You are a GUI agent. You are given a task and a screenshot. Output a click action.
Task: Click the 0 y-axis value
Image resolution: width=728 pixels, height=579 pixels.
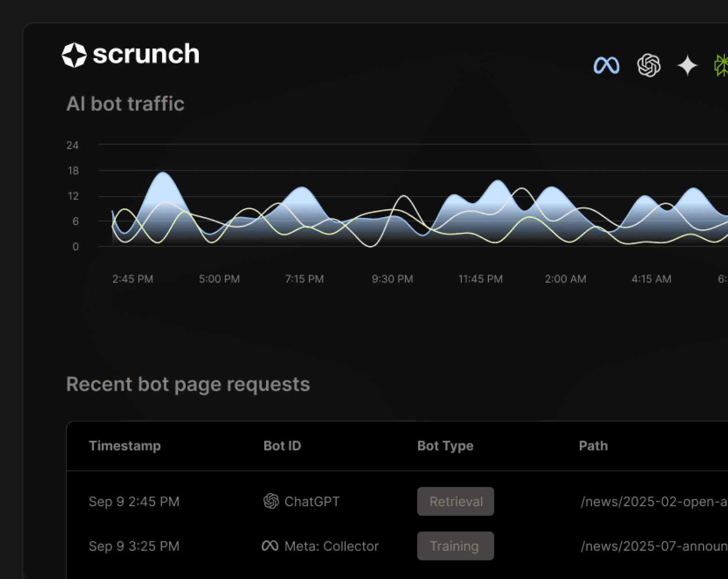(76, 247)
